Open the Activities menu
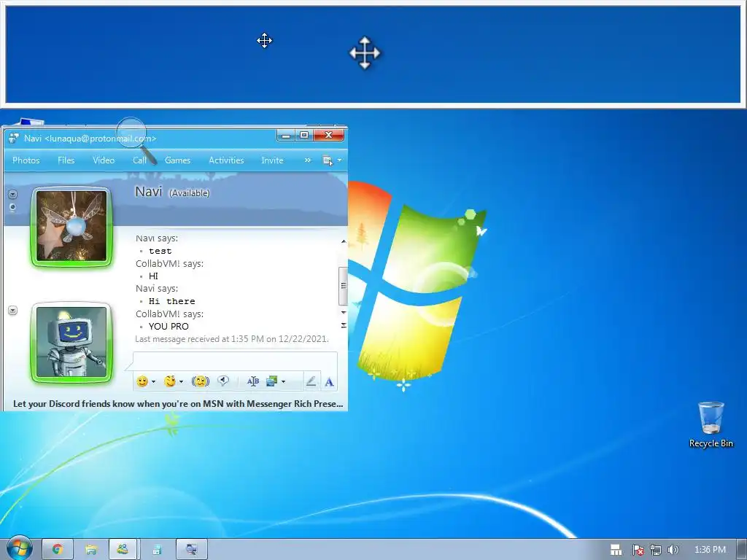This screenshot has width=747, height=560. pos(226,160)
